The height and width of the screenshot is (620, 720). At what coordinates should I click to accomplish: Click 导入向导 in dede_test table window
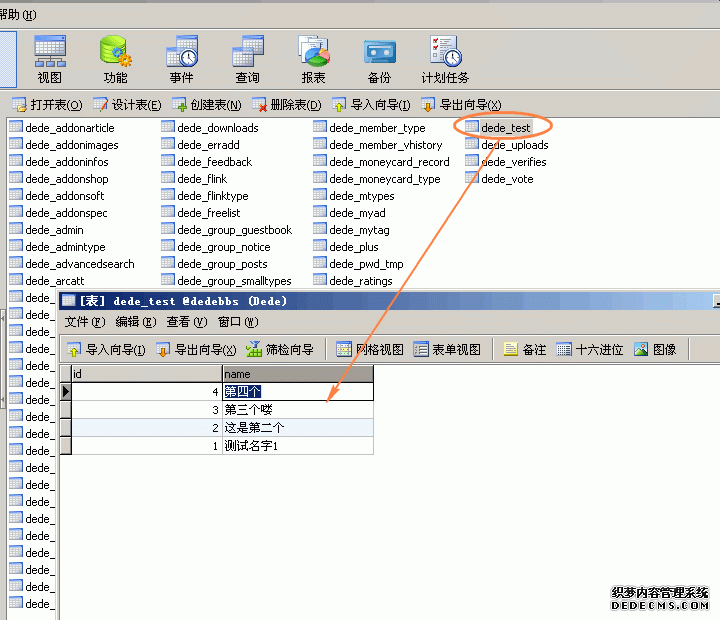click(x=107, y=350)
